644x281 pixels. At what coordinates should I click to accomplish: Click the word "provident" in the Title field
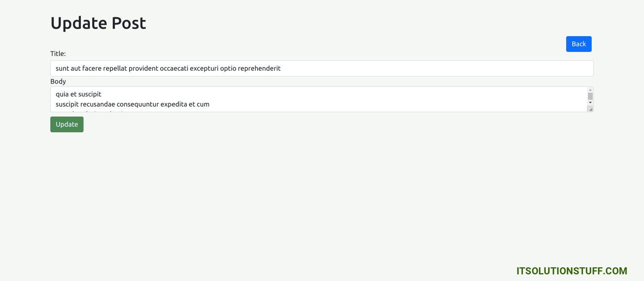143,68
